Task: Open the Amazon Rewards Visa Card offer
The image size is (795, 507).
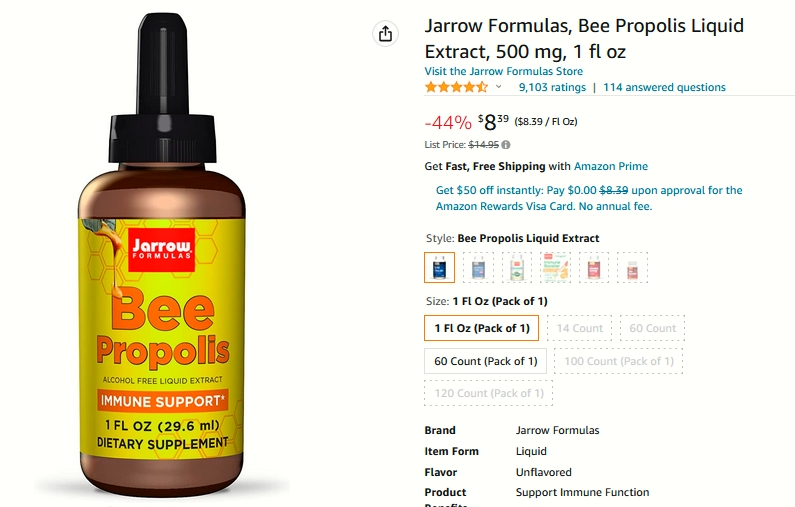Action: [x=589, y=198]
